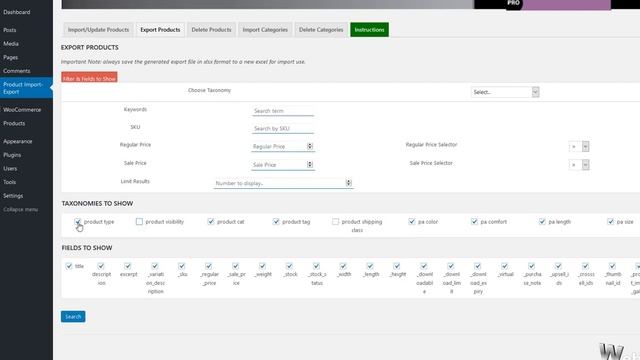Toggle the product type checkbox
This screenshot has height=360, width=640.
pyautogui.click(x=78, y=222)
